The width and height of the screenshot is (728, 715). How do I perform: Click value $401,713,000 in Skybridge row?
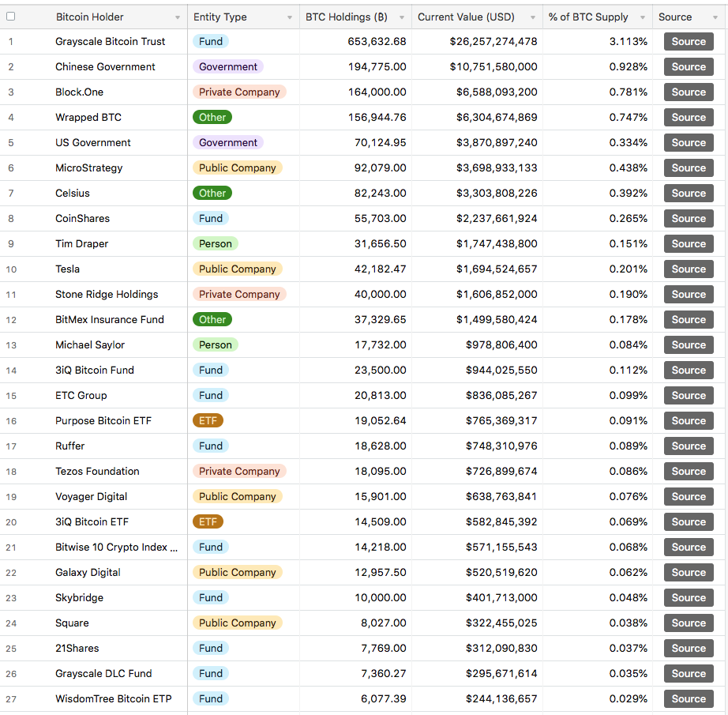[x=501, y=598]
